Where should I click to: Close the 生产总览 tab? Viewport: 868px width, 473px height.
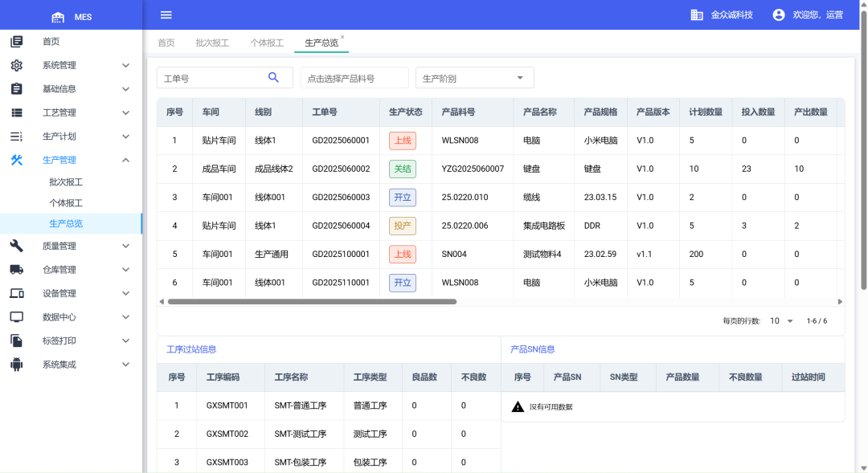coord(342,37)
